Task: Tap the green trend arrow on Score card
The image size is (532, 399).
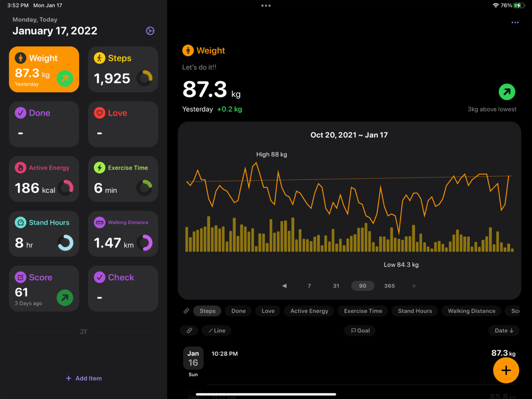Action: click(65, 297)
